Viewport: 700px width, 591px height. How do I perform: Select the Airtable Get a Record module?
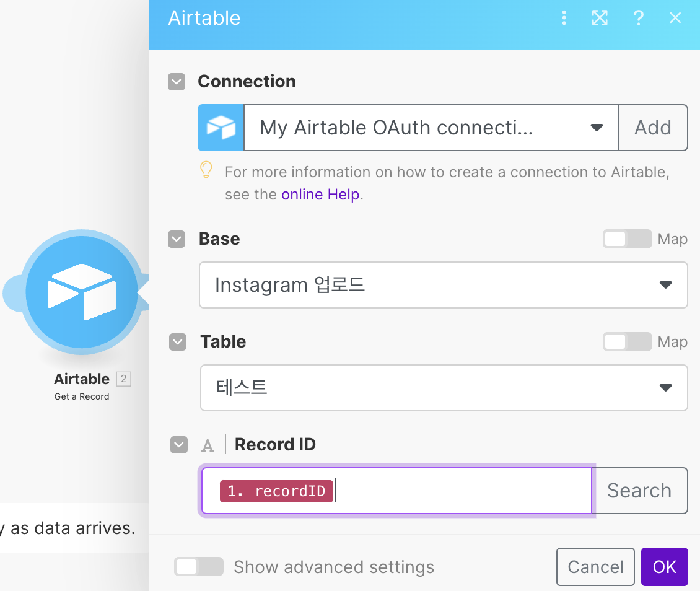[x=82, y=292]
